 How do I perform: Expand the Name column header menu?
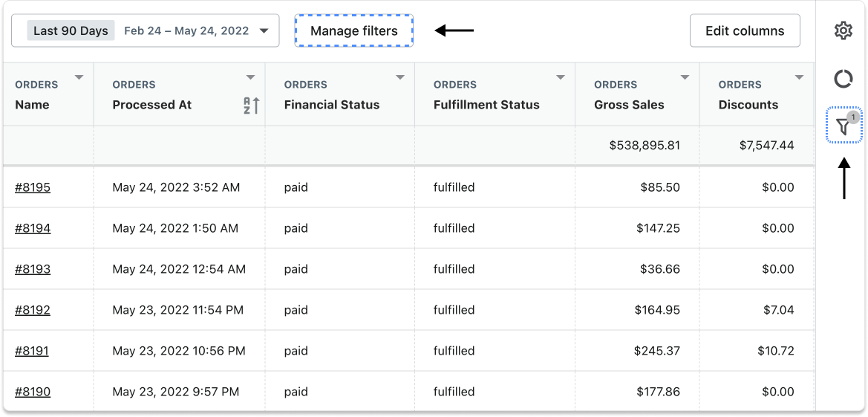[79, 77]
